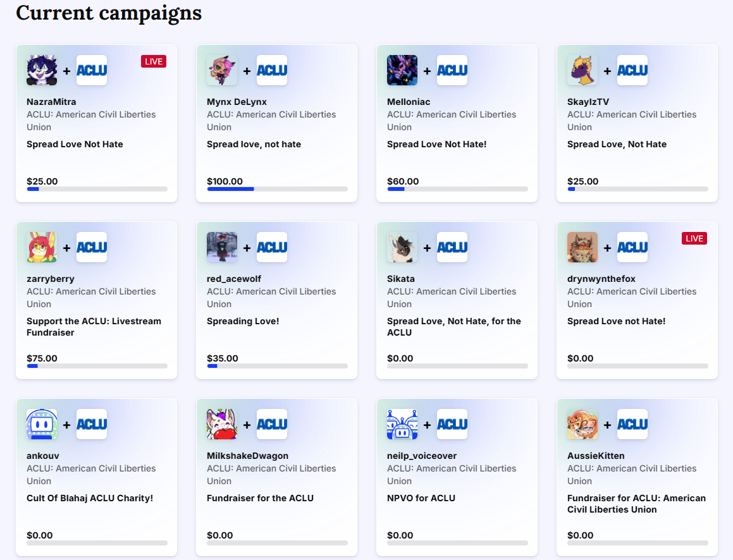This screenshot has width=733, height=560.
Task: Click the ACLU logo on MilkshakeDwagon's card
Action: tap(272, 424)
